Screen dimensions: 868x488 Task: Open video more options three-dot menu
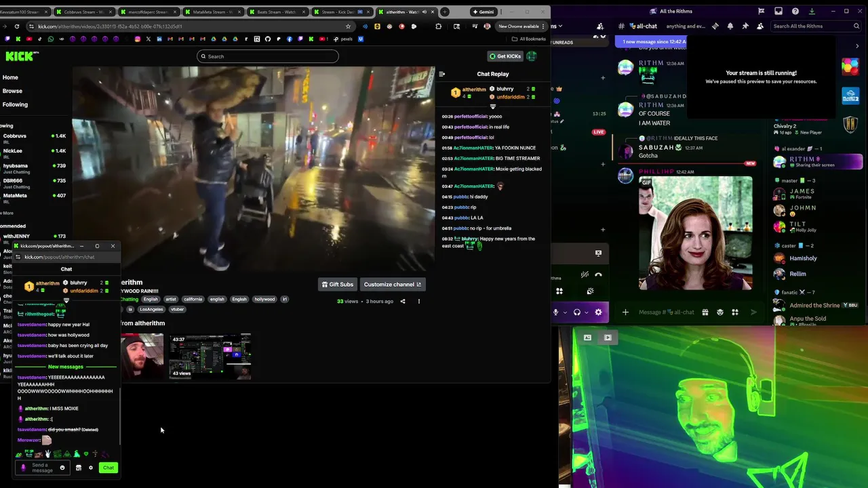[418, 301]
